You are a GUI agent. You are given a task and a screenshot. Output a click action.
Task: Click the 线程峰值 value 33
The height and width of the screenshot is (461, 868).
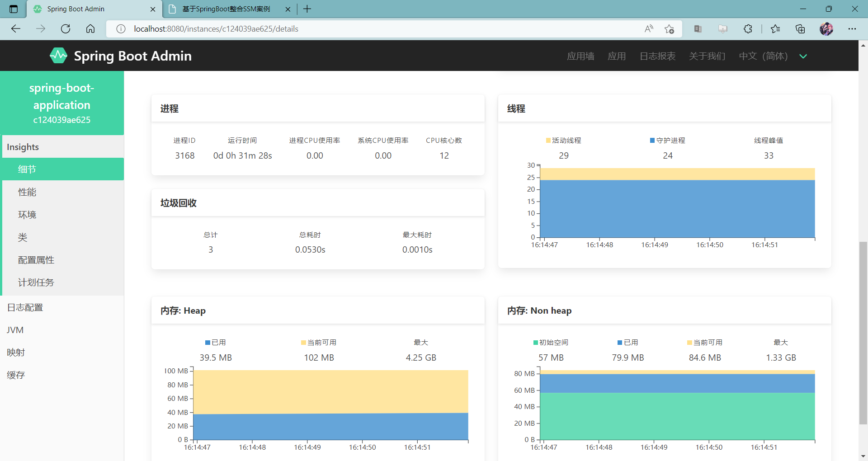(x=769, y=155)
